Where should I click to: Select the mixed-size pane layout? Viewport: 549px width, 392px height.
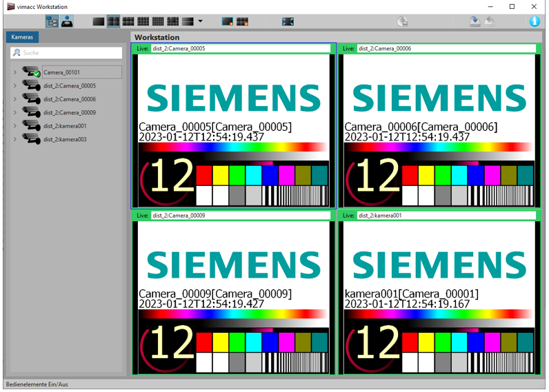coord(172,21)
